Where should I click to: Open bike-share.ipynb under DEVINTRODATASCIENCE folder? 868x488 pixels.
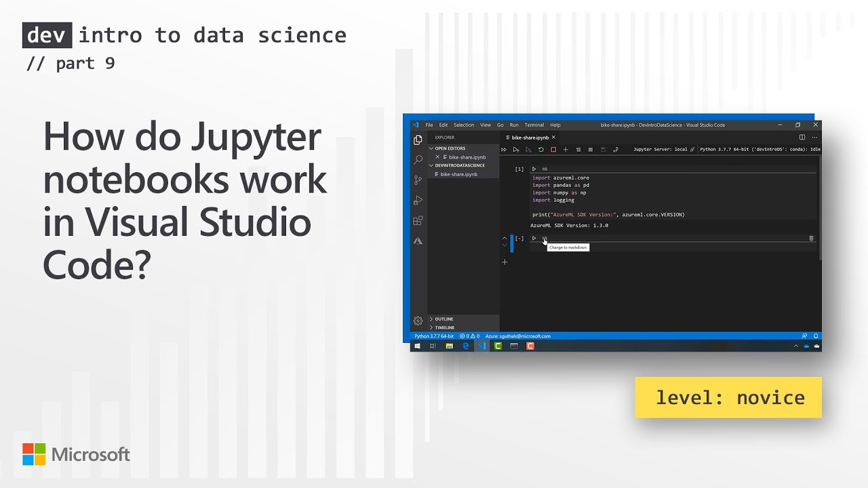pos(464,174)
